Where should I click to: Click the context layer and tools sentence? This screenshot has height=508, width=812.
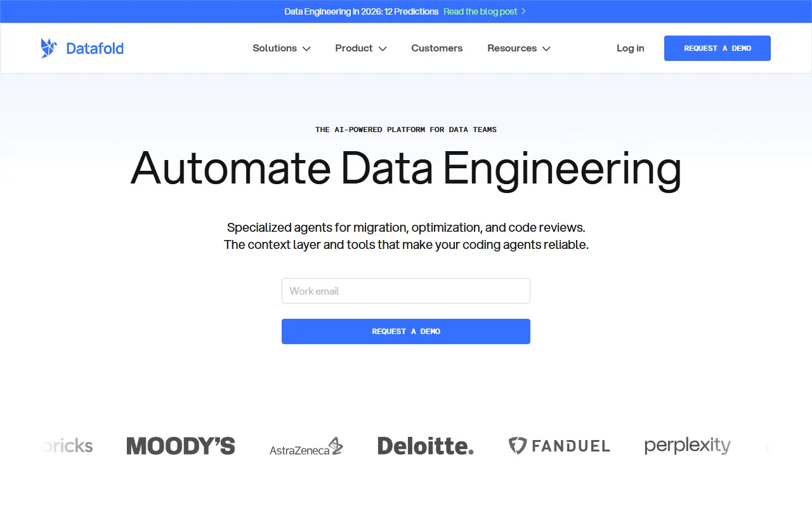pyautogui.click(x=406, y=244)
